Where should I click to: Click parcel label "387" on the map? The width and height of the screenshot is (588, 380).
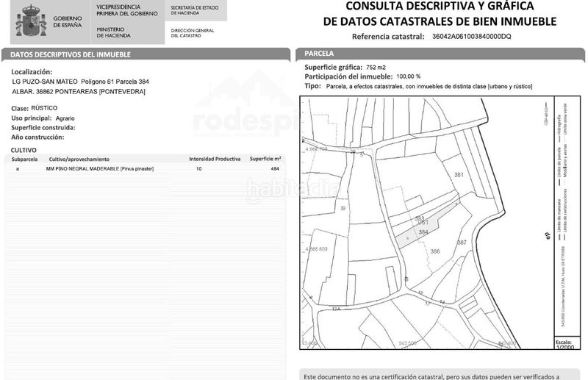point(462,243)
